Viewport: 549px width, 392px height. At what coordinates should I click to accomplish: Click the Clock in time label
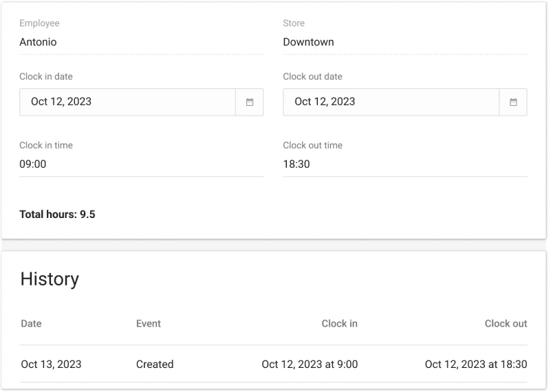point(45,145)
